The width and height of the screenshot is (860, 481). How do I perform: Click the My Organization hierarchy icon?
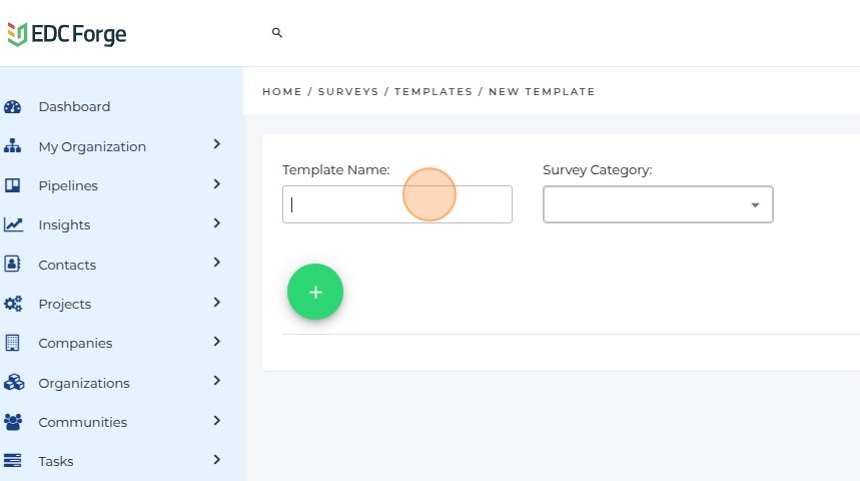[13, 146]
